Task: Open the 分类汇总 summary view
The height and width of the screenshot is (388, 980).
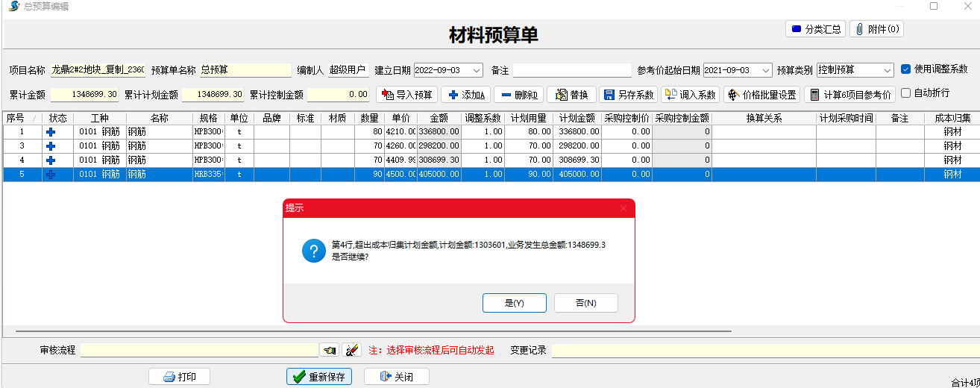Action: pyautogui.click(x=814, y=29)
